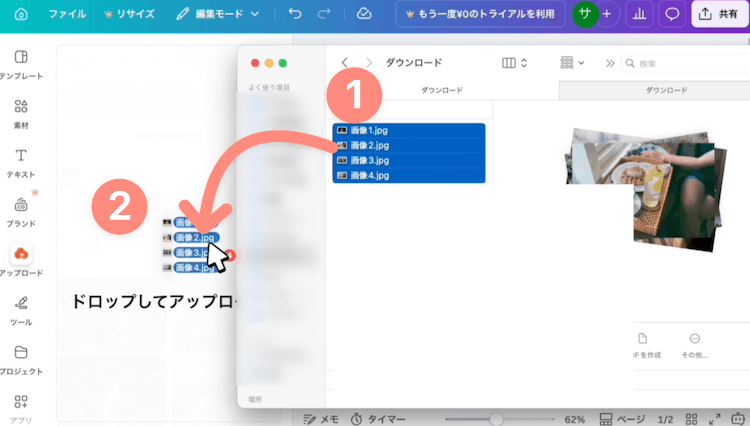
Task: Select file 画像3.jpg in the Finder list
Action: [409, 160]
